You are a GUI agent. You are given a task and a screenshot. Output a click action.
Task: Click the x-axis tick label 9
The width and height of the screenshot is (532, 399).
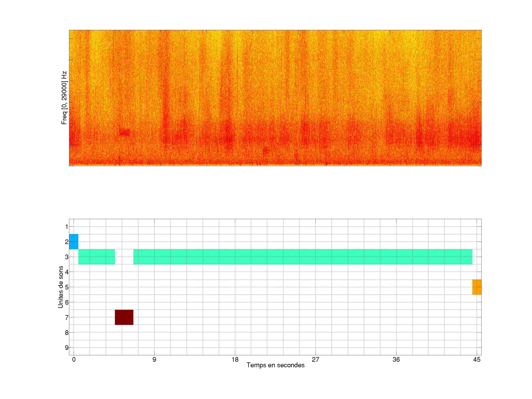tap(154, 359)
